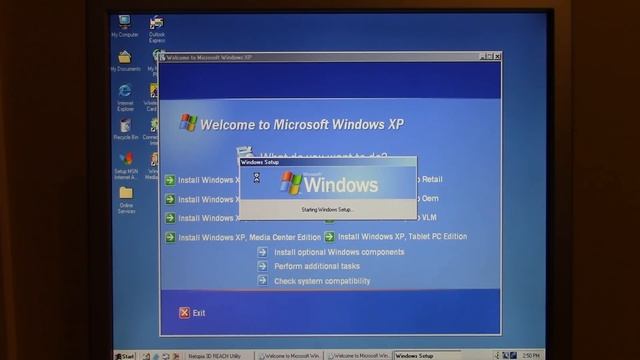Click the Install optional Windows components link
640x360 pixels.
coord(339,252)
